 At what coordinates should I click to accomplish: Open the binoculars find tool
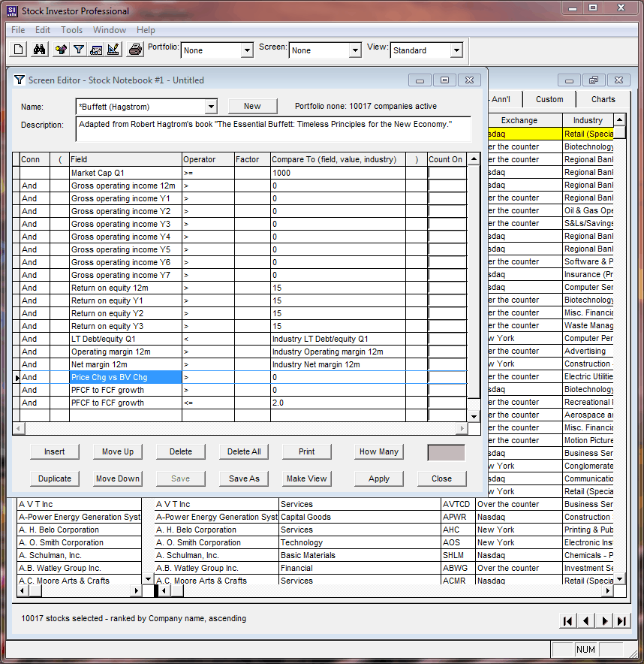[39, 50]
